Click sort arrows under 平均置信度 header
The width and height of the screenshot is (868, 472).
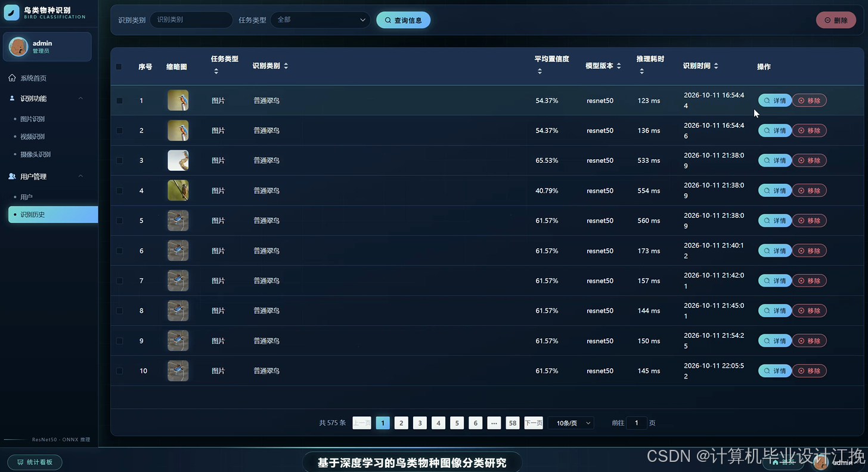[x=540, y=72]
